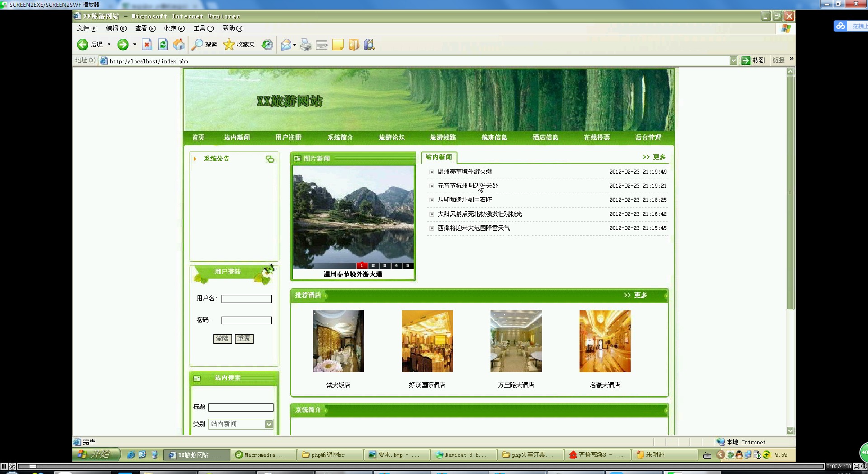Pause playback in SCREEN2SWF player
This screenshot has height=474, width=868.
pyautogui.click(x=4, y=466)
